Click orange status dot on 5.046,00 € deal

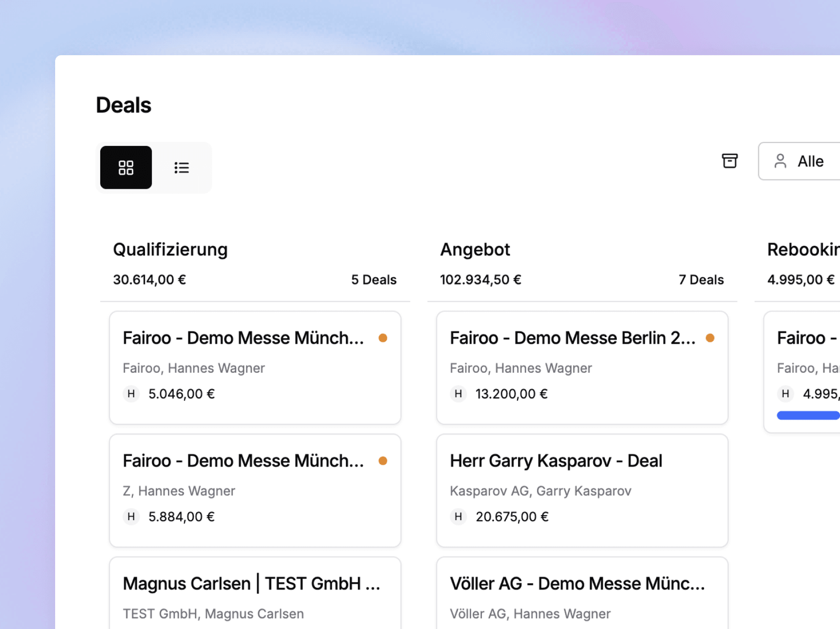coord(383,338)
